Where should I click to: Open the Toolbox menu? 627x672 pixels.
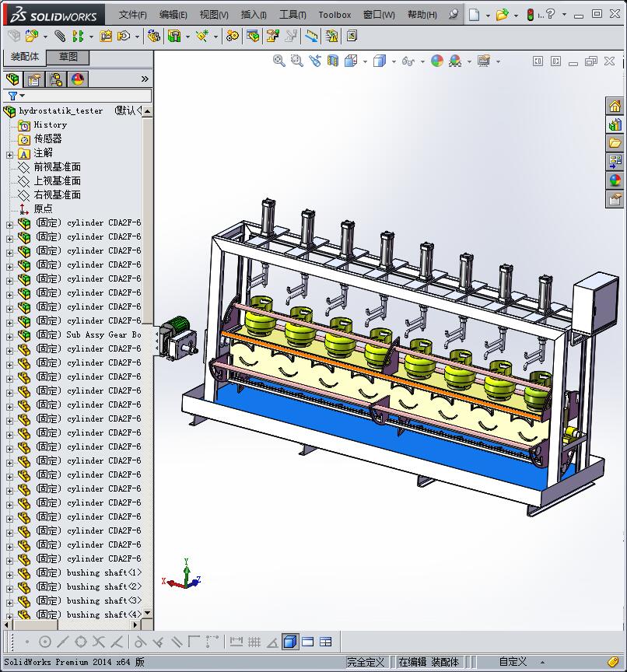335,15
